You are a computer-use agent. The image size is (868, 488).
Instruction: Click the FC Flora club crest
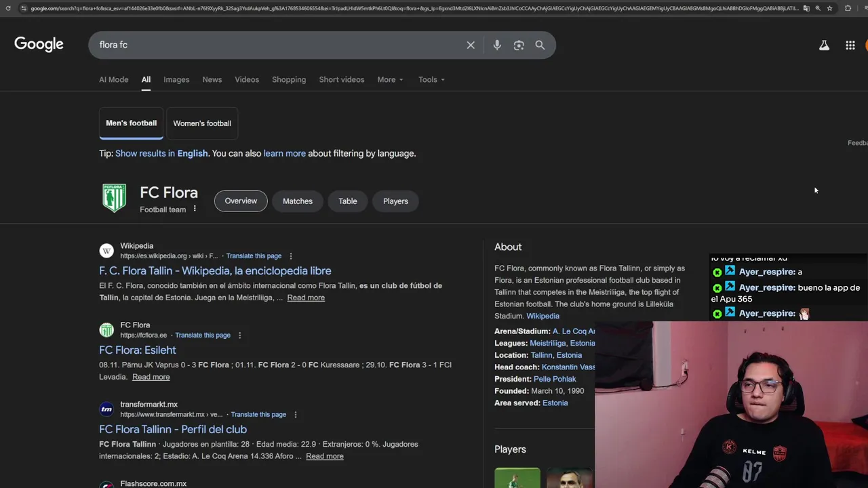click(x=114, y=199)
